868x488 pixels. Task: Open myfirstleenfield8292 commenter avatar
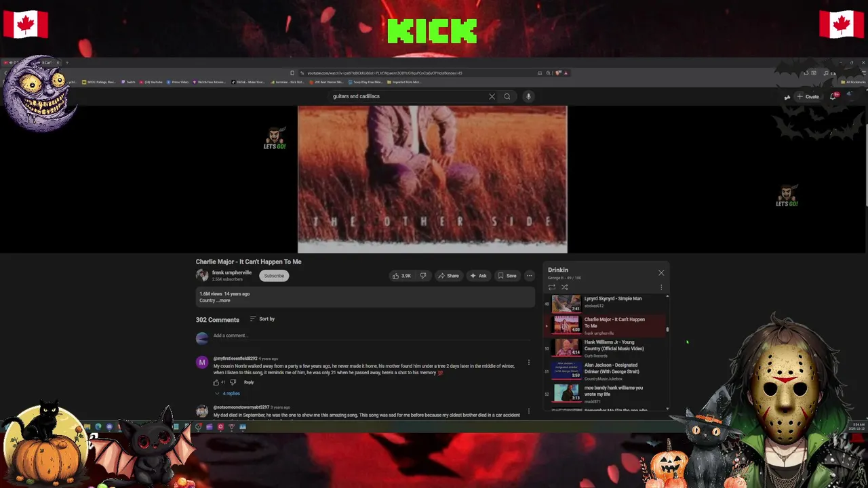click(202, 363)
